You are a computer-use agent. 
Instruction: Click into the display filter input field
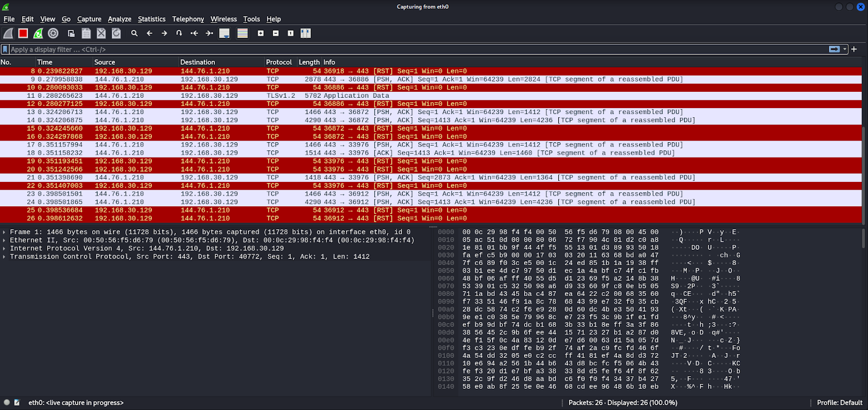tap(418, 49)
